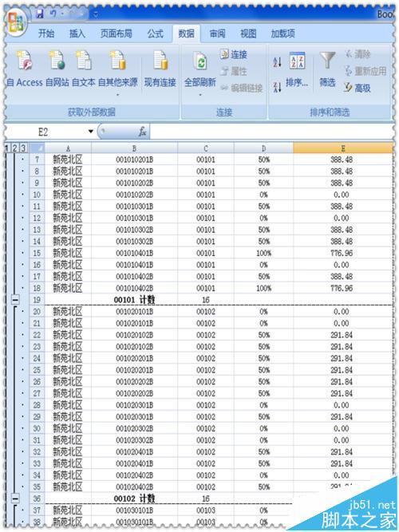Switch to 加载项 tab

pos(282,33)
